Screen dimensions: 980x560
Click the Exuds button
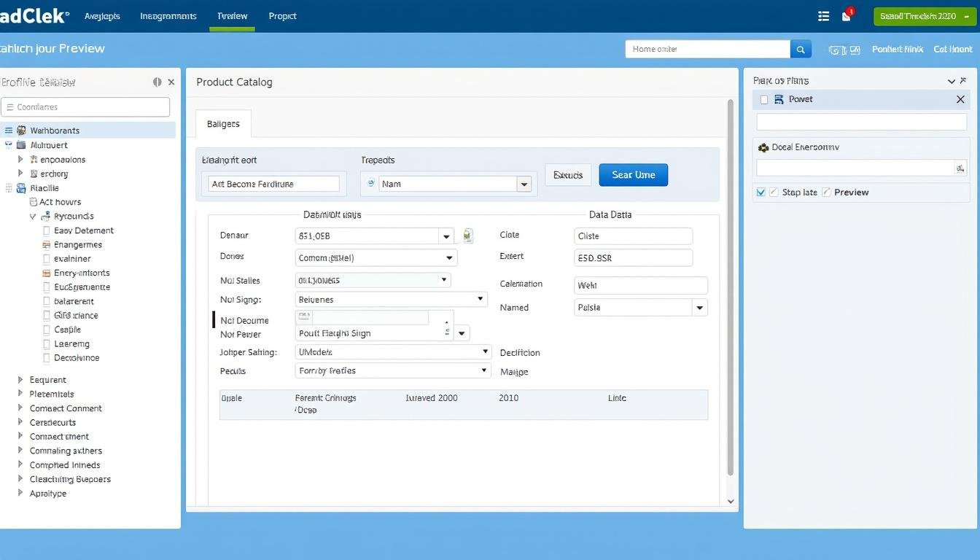568,175
